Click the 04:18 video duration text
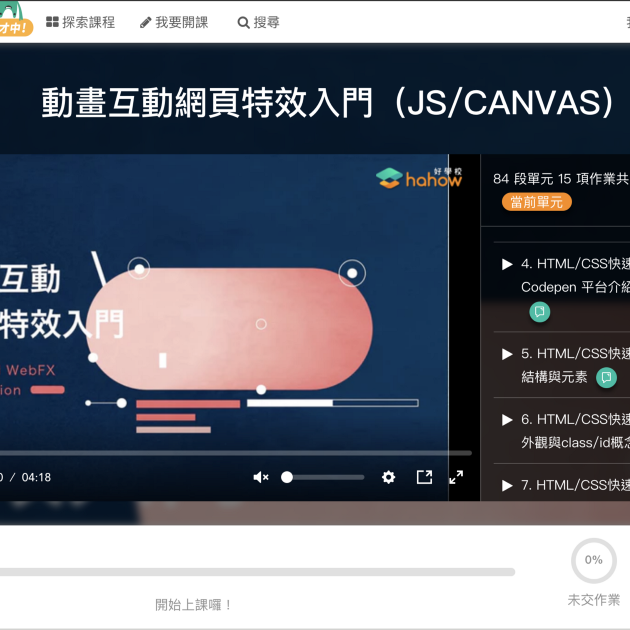This screenshot has width=630, height=630. tap(36, 477)
